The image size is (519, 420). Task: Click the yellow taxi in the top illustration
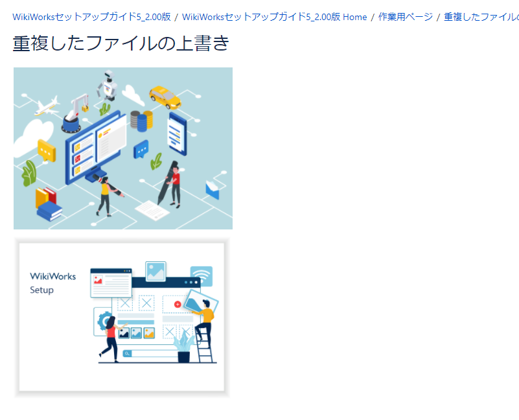(165, 97)
